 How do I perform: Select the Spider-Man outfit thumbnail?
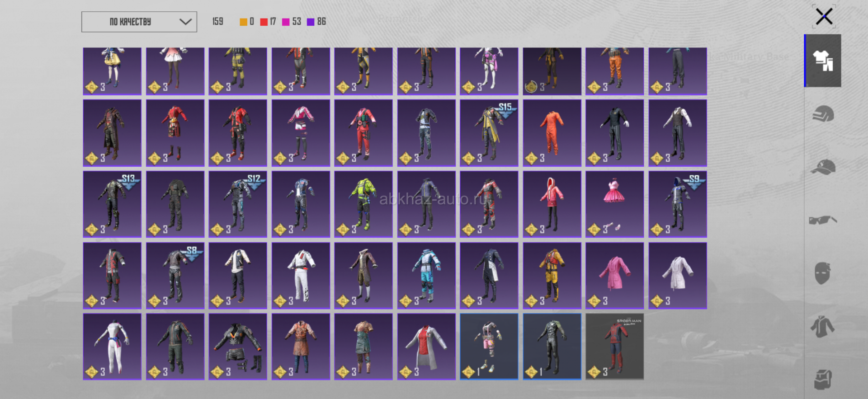(614, 347)
